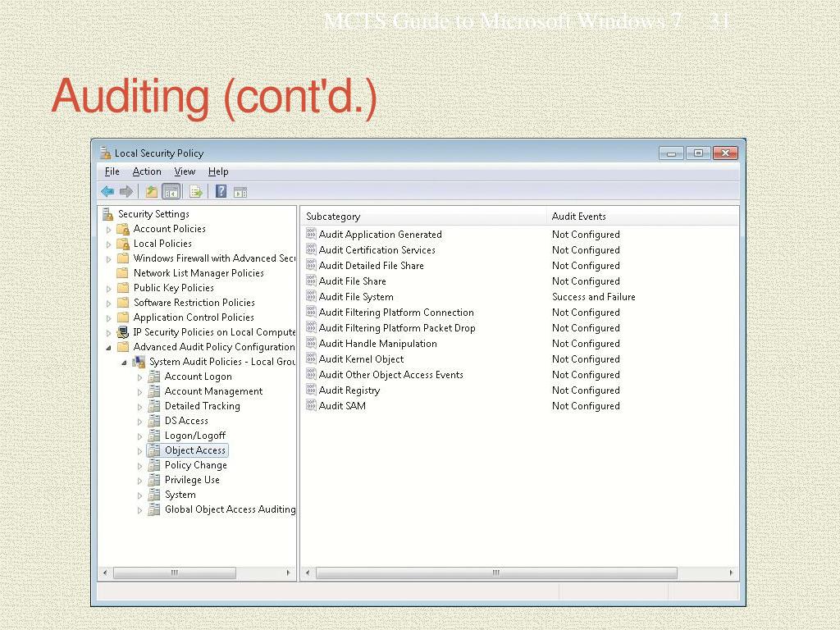Click the Audit SAM policy icon

[311, 405]
